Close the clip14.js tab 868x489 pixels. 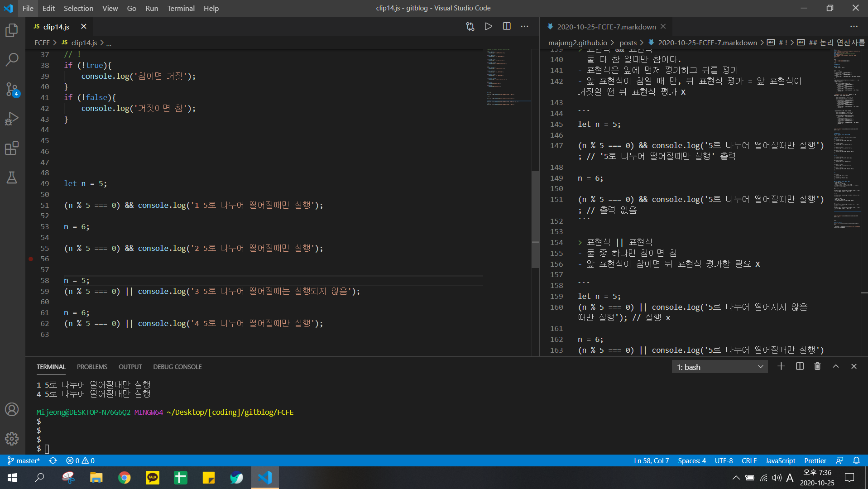(84, 27)
